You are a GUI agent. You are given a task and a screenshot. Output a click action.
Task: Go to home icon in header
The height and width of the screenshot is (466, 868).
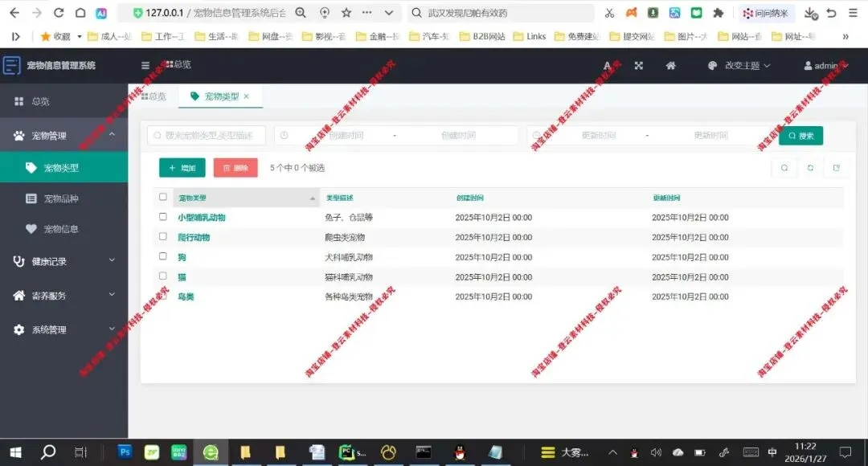(670, 65)
